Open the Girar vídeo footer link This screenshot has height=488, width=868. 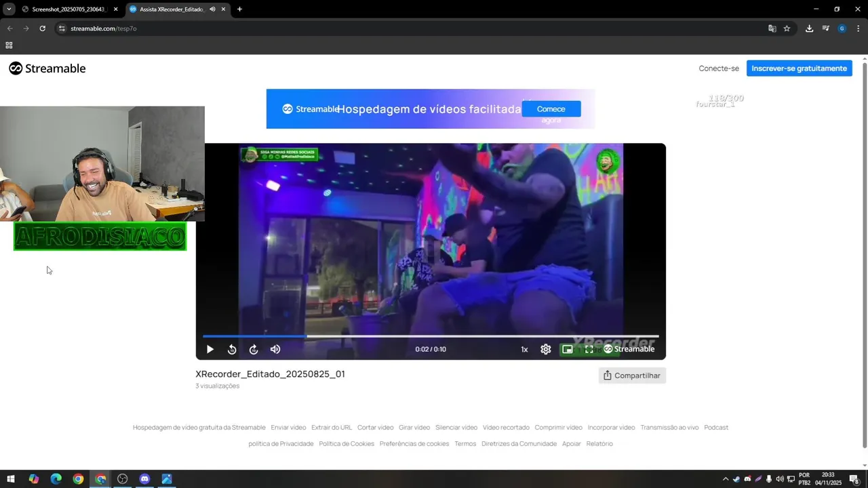coord(414,428)
